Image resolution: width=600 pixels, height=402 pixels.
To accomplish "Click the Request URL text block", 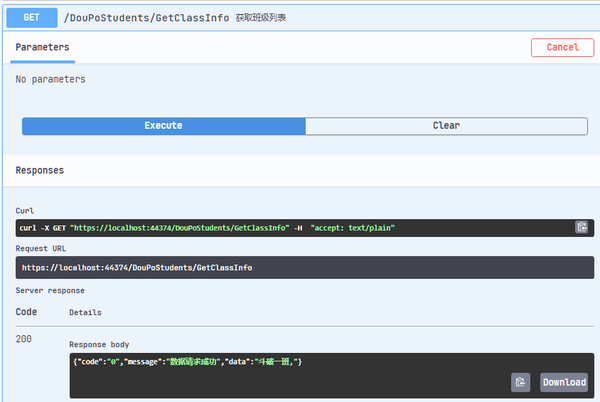I will [x=136, y=268].
